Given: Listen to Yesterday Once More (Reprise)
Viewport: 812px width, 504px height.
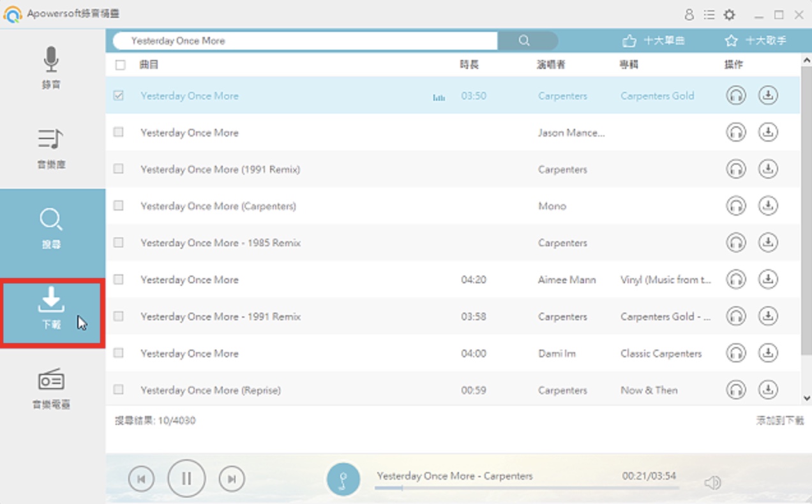Looking at the screenshot, I should click(736, 390).
